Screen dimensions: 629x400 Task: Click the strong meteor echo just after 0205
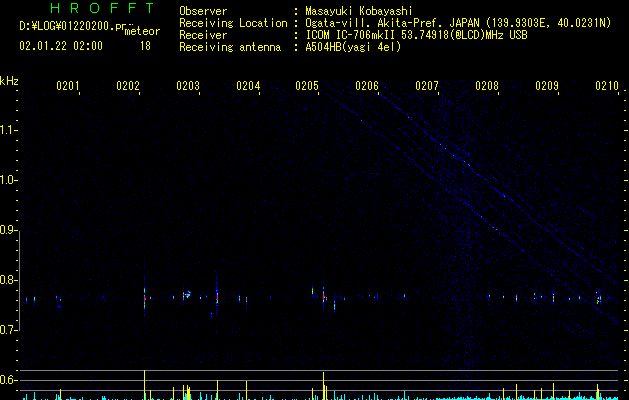323,297
